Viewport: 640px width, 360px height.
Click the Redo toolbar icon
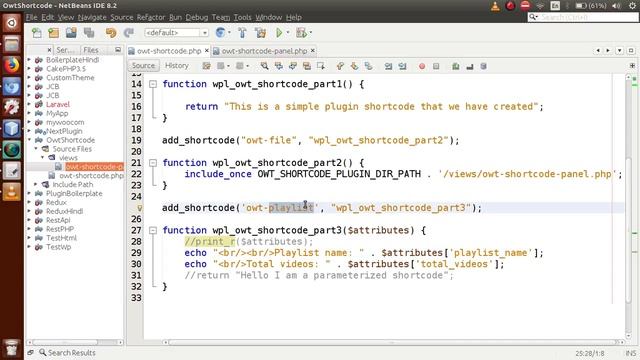[x=129, y=33]
